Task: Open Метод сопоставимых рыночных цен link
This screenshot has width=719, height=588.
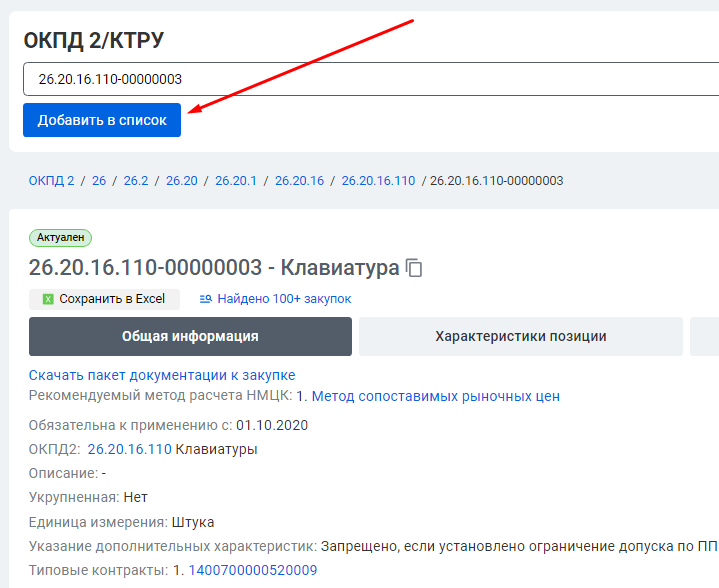Action: pyautogui.click(x=436, y=396)
